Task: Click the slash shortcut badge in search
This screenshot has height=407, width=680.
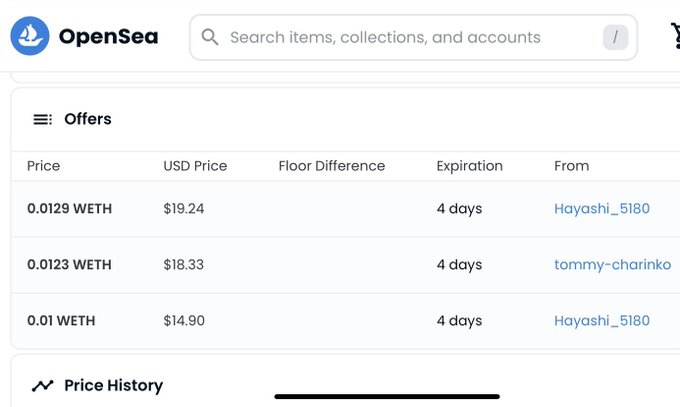Action: pos(615,38)
